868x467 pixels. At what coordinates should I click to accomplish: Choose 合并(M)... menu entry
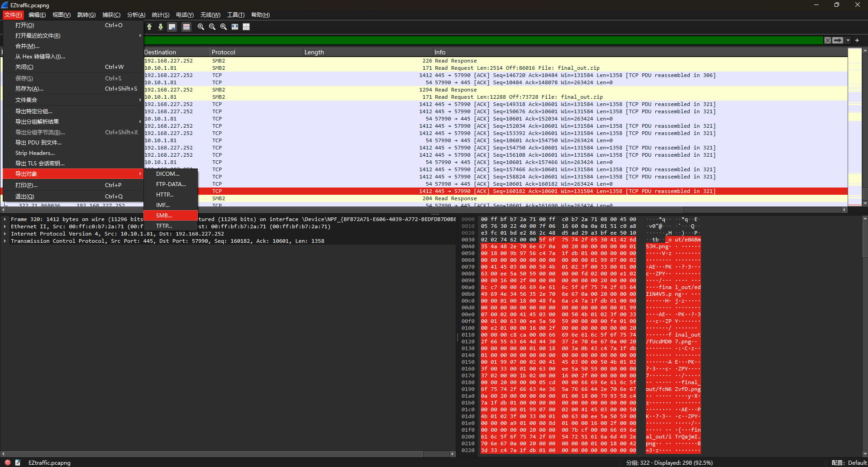[73, 46]
